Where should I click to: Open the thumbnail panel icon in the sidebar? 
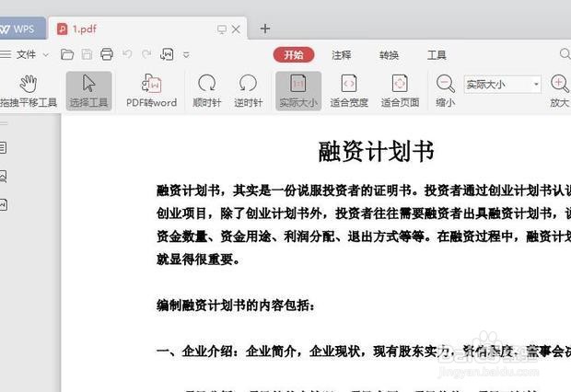pyautogui.click(x=3, y=176)
